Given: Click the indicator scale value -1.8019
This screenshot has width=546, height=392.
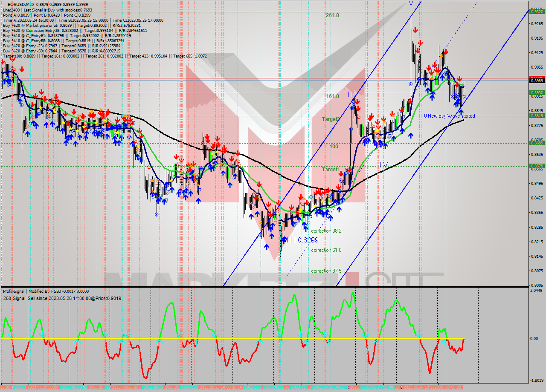Looking at the screenshot, I should pyautogui.click(x=537, y=380).
